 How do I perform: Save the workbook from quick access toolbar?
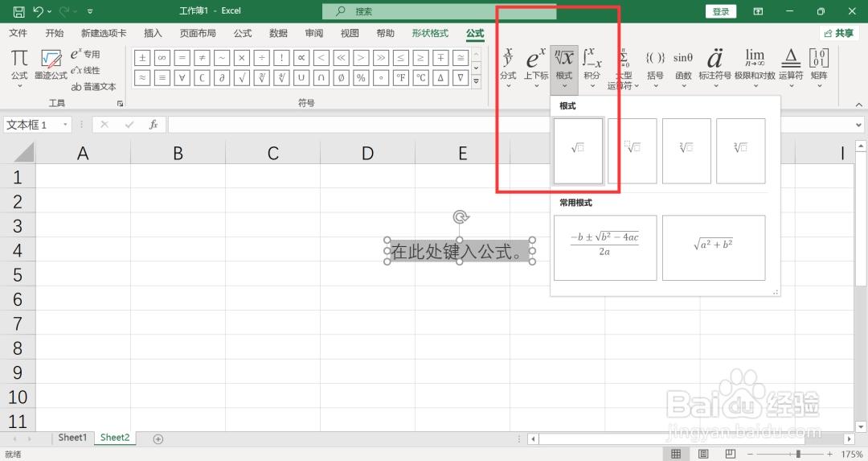coord(18,11)
